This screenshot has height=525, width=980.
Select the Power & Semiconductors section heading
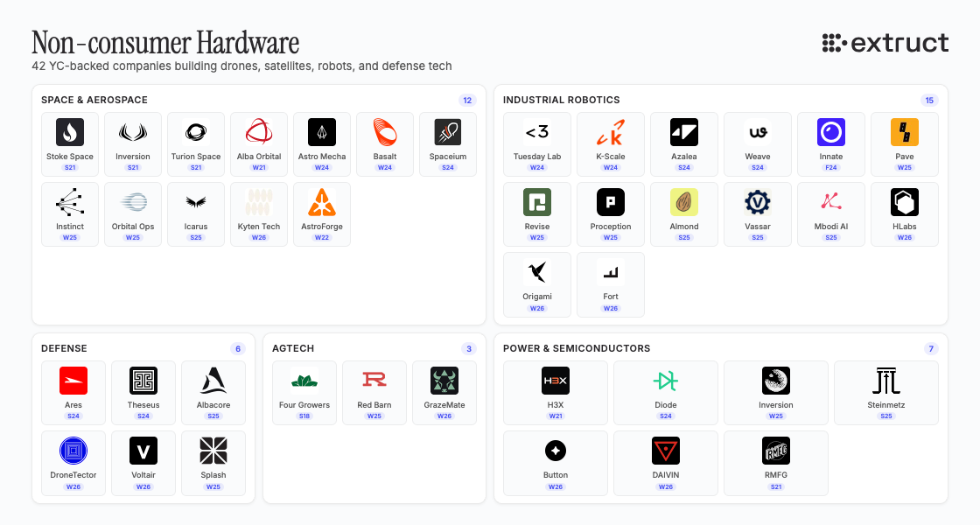577,348
